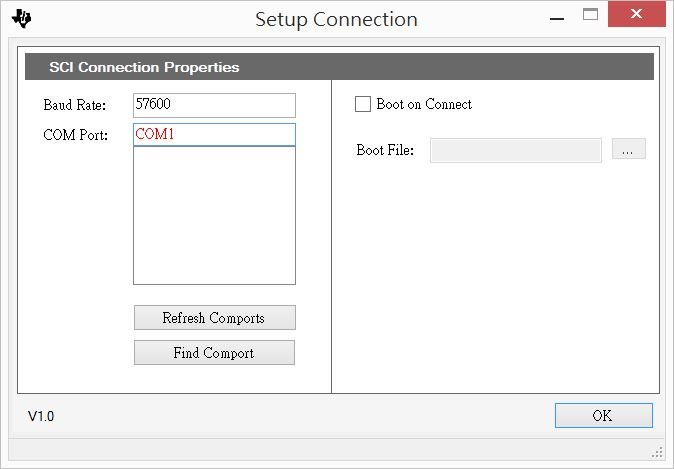Minimize the Setup Connection window
Viewport: 674px width, 469px height.
[557, 19]
